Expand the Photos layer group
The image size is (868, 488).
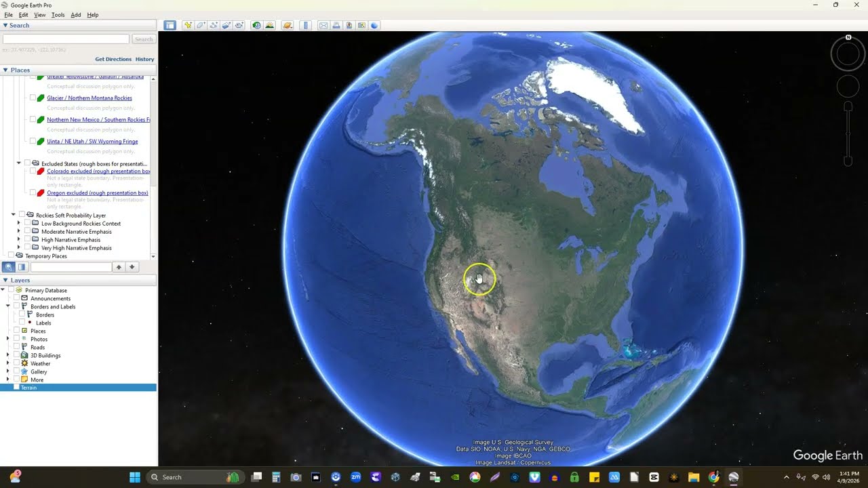[8, 339]
